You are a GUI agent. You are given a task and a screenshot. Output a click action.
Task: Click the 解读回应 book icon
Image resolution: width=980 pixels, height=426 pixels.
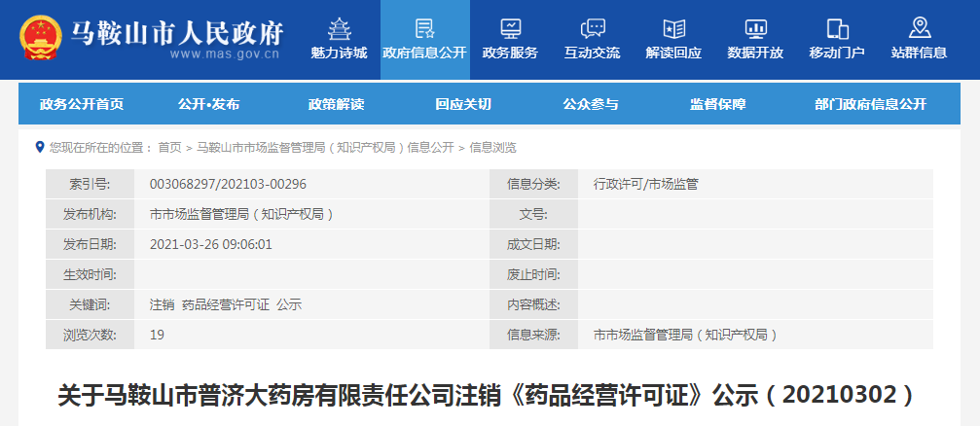[673, 29]
